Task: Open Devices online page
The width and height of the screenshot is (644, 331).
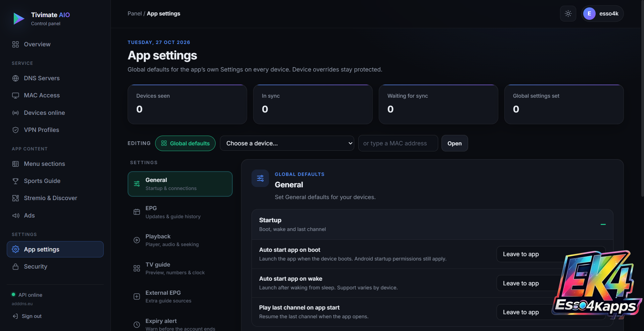Action: [x=55, y=113]
